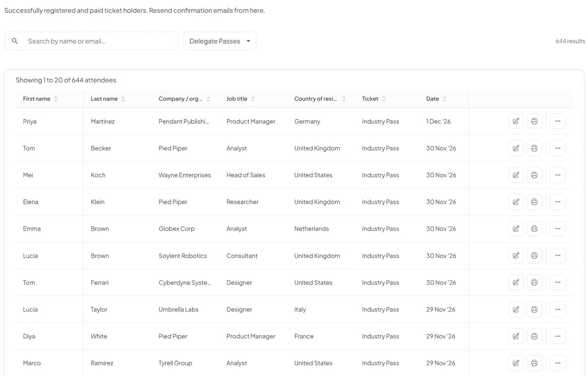Image resolution: width=588 pixels, height=376 pixels.
Task: Click the Head of Sales job title
Action: coord(246,175)
